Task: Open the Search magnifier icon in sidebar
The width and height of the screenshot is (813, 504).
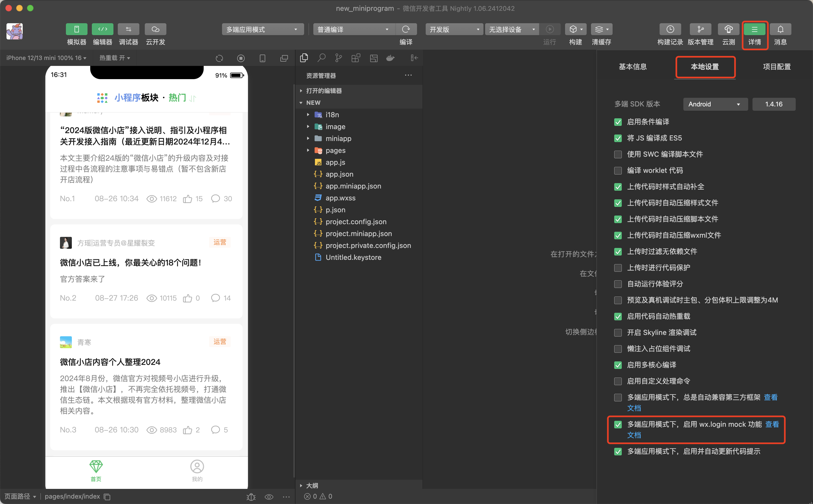Action: pyautogui.click(x=321, y=58)
